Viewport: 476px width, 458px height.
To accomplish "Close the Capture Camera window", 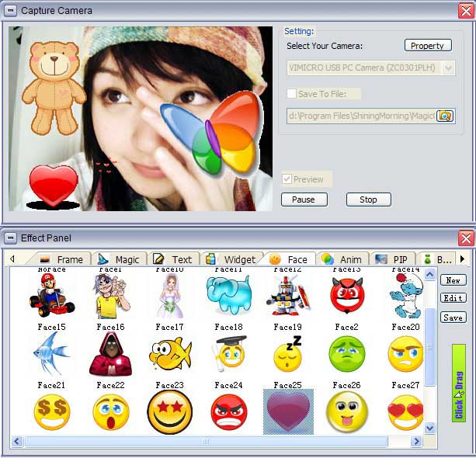I will 466,11.
